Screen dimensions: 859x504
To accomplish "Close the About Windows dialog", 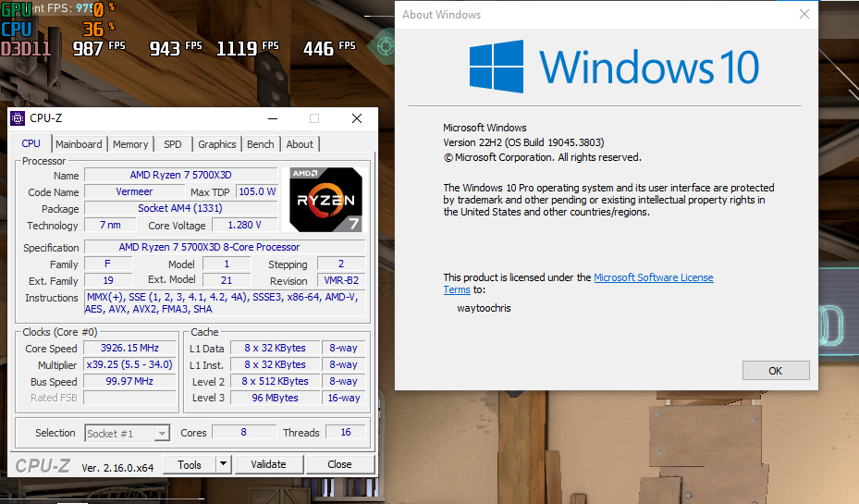I will point(804,15).
